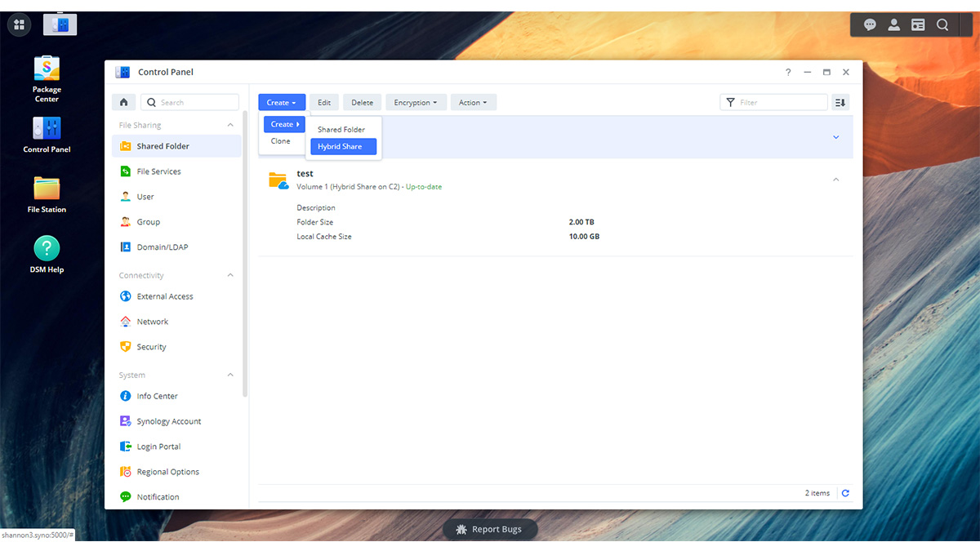Screen dimensions: 980x551
Task: Collapse the test folder details chevron
Action: click(835, 180)
